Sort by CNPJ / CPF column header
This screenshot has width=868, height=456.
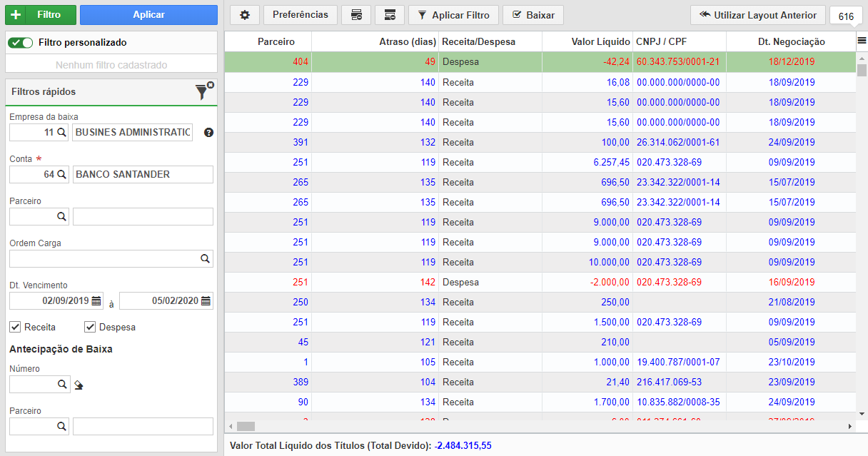click(x=680, y=41)
